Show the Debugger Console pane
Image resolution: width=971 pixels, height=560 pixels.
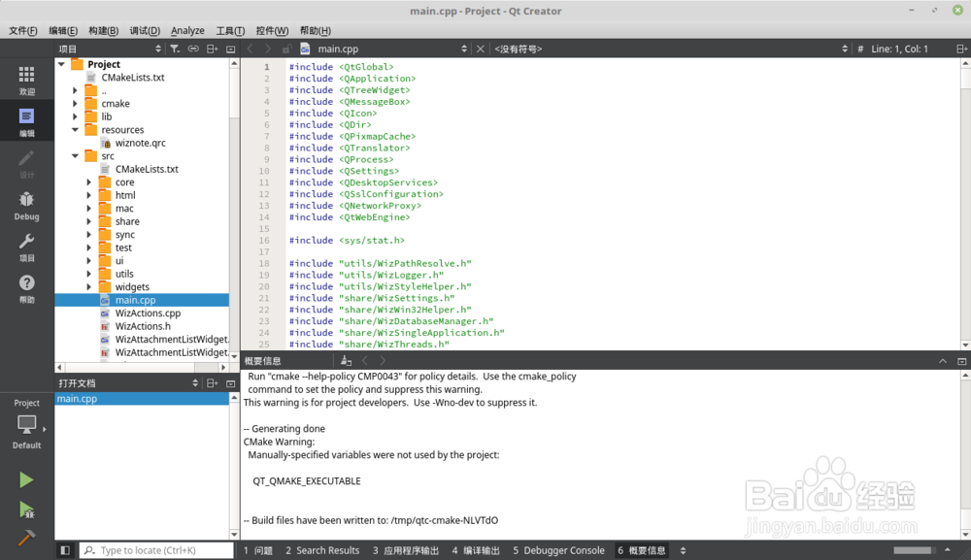pyautogui.click(x=558, y=550)
